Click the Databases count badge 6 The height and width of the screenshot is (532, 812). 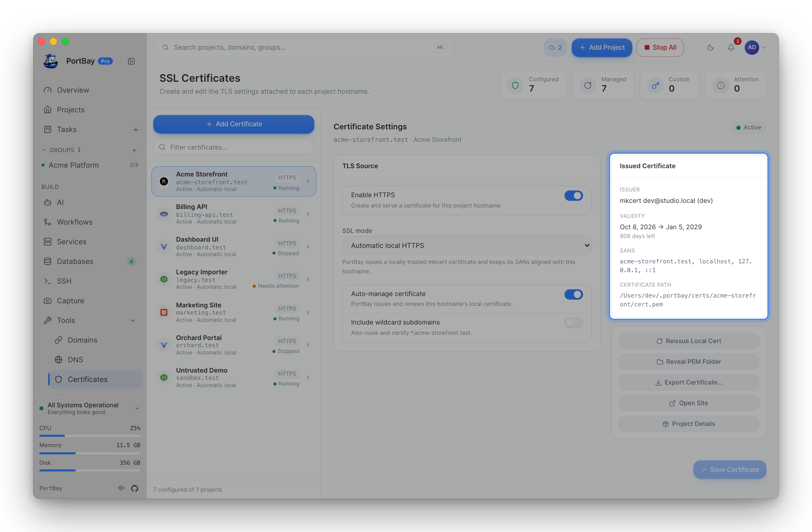(131, 262)
